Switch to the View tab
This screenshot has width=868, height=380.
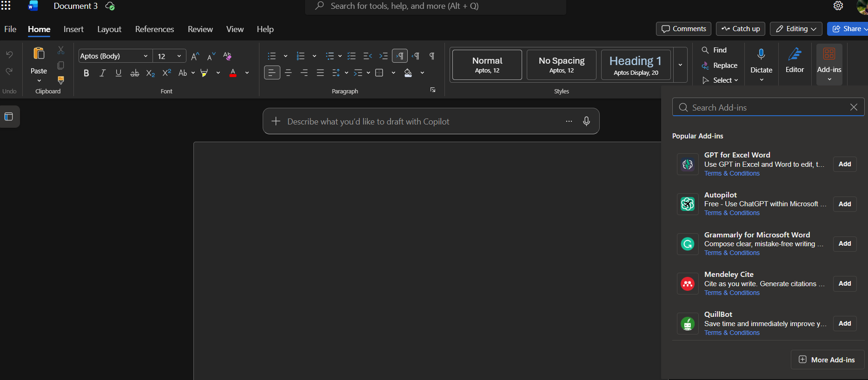[x=235, y=29]
